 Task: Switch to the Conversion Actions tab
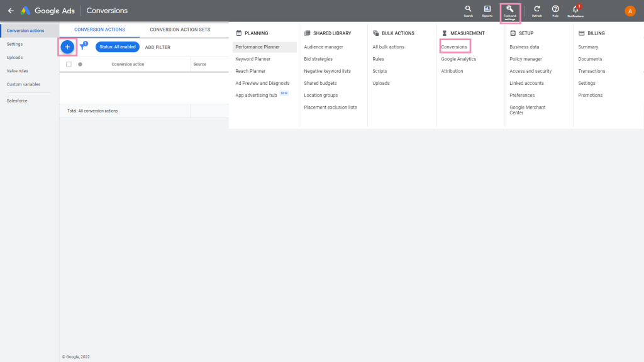[x=99, y=30]
